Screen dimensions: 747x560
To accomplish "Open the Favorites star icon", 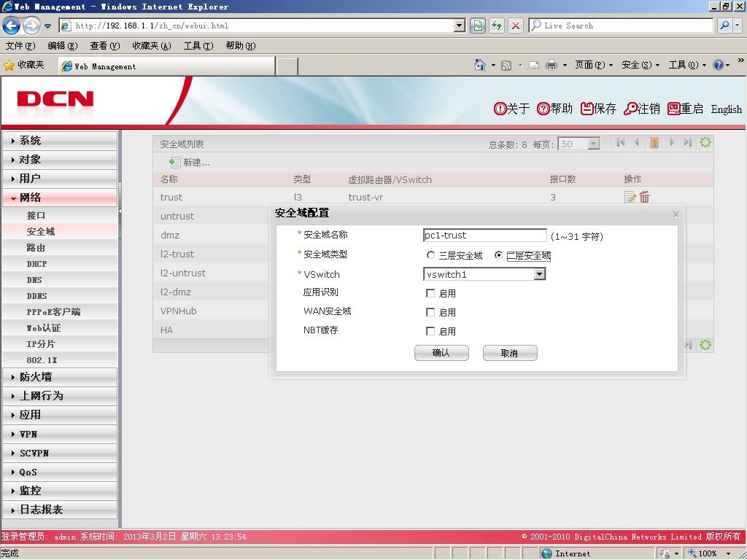I will tap(9, 65).
